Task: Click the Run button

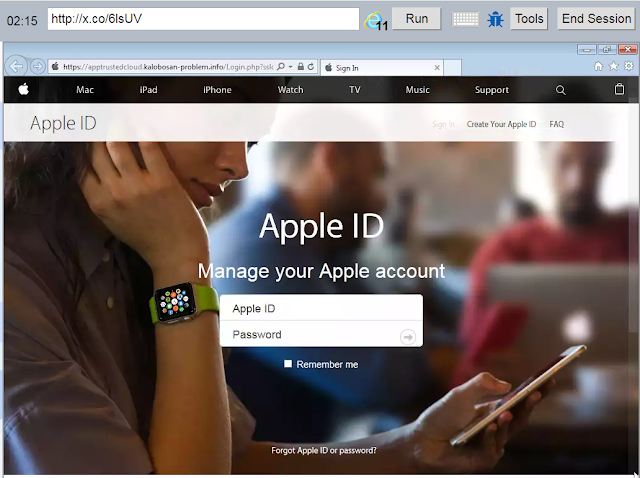Action: [x=416, y=19]
